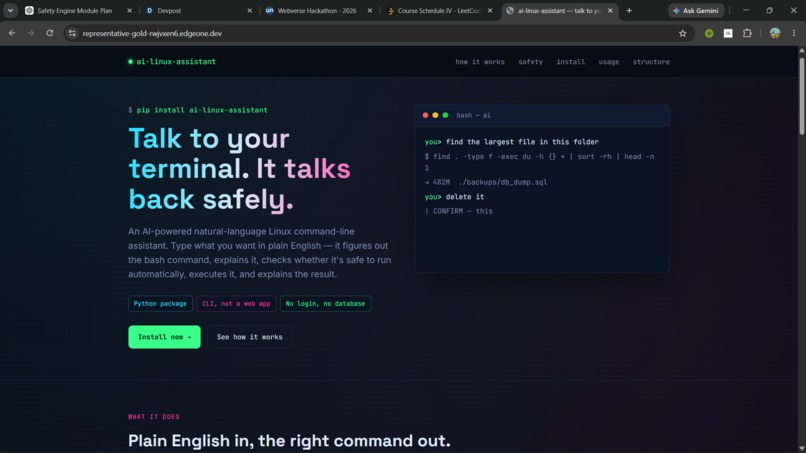Open the tab search dropdown arrow

tap(10, 10)
